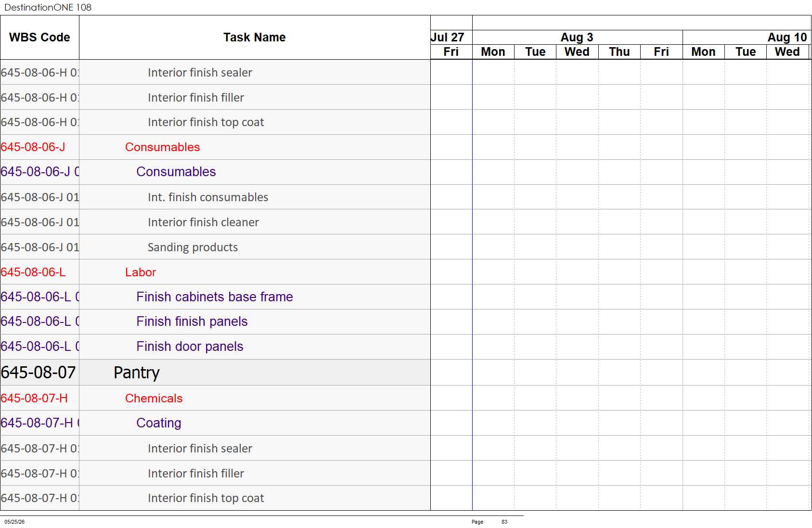Select the Sanding products task
The width and height of the screenshot is (812, 528).
click(x=193, y=247)
